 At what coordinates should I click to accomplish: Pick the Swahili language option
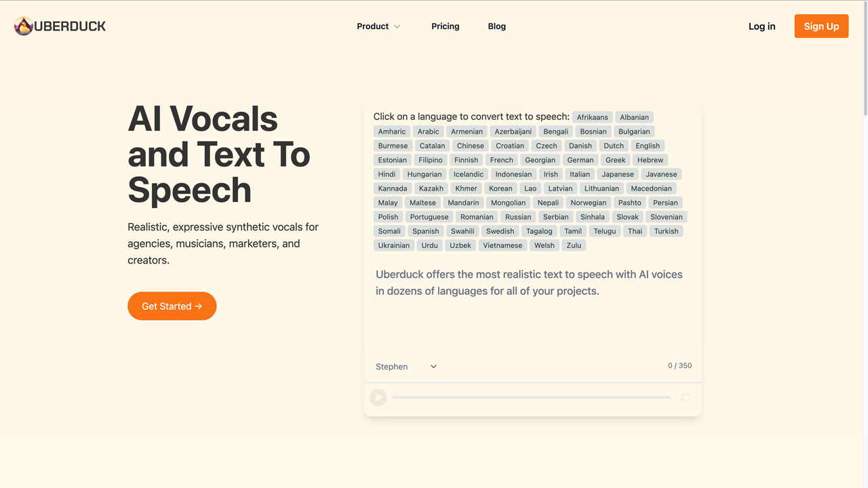click(462, 230)
